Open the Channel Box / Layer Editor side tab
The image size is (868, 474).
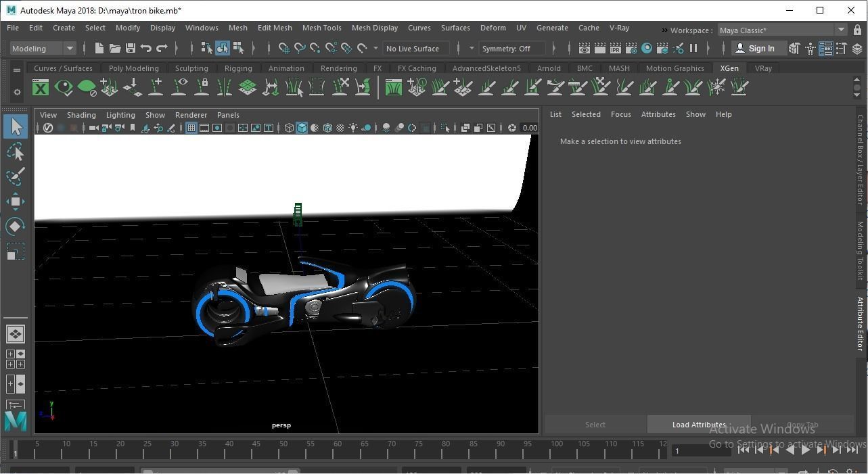pyautogui.click(x=860, y=160)
